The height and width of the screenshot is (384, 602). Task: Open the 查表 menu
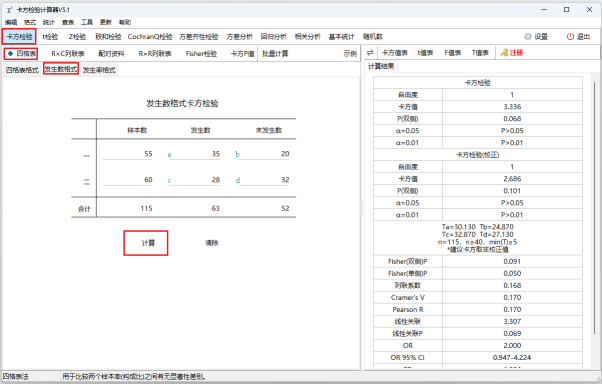coord(68,22)
